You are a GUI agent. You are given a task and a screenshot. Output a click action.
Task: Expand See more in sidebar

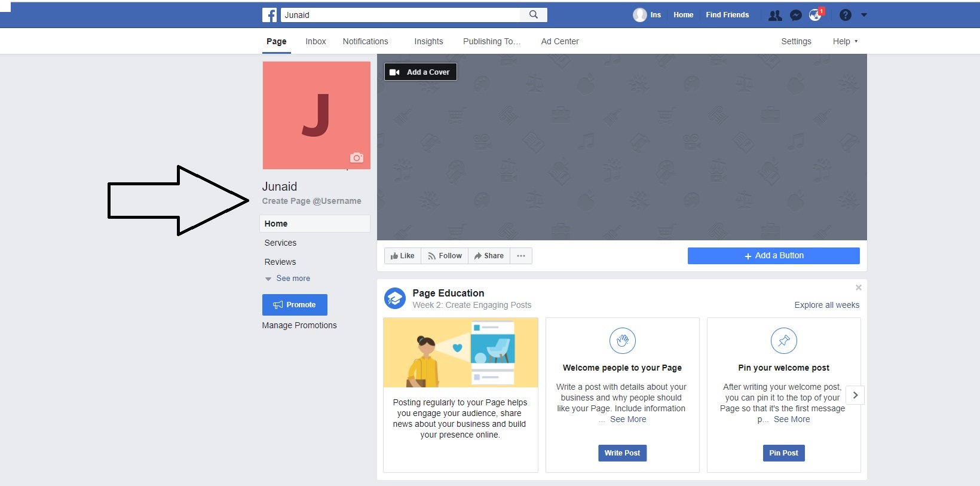pyautogui.click(x=287, y=279)
